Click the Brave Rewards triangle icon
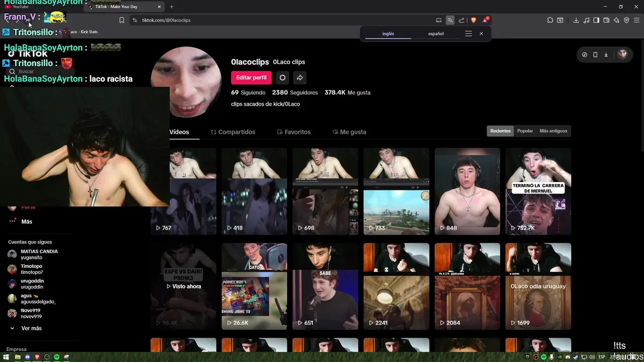Viewport: 644px width, 362px height. (x=486, y=20)
